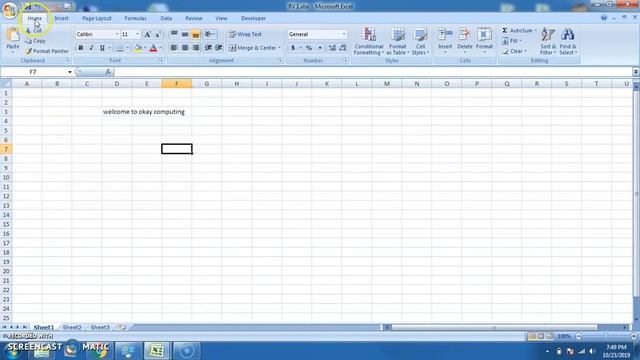Insert cells using Insert button

click(445, 40)
